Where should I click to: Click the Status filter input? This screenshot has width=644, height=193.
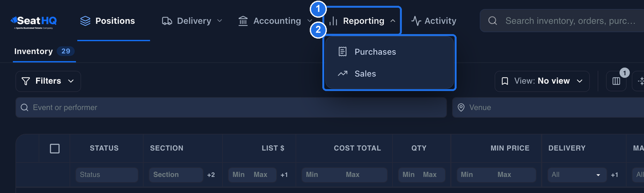[x=107, y=175]
